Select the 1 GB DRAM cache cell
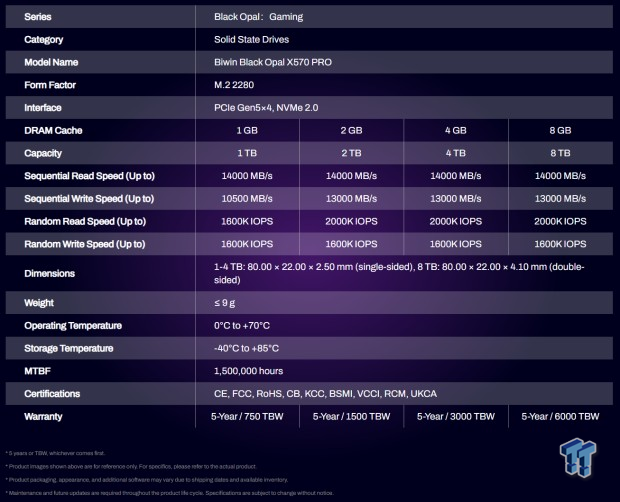 coord(247,130)
